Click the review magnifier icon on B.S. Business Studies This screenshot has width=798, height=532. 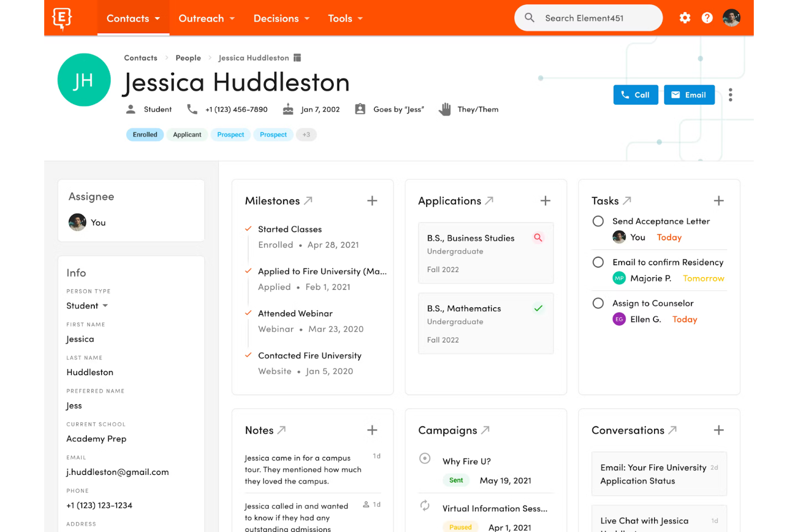click(x=538, y=237)
